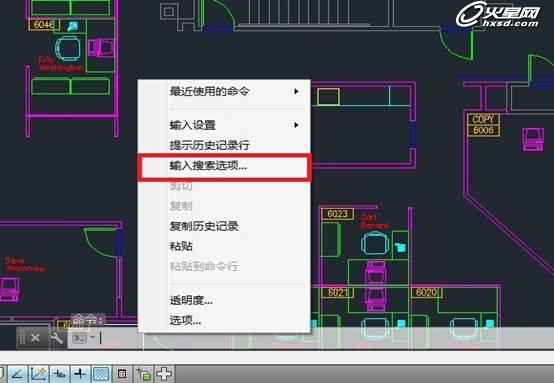Grab the command line grip handle
This screenshot has height=383, width=554.
pyautogui.click(x=22, y=338)
